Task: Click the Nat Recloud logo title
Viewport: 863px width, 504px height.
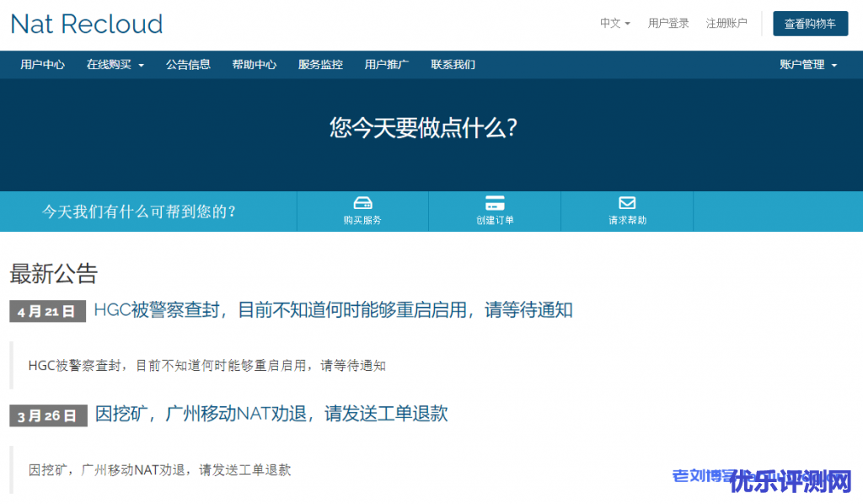Action: pyautogui.click(x=87, y=24)
